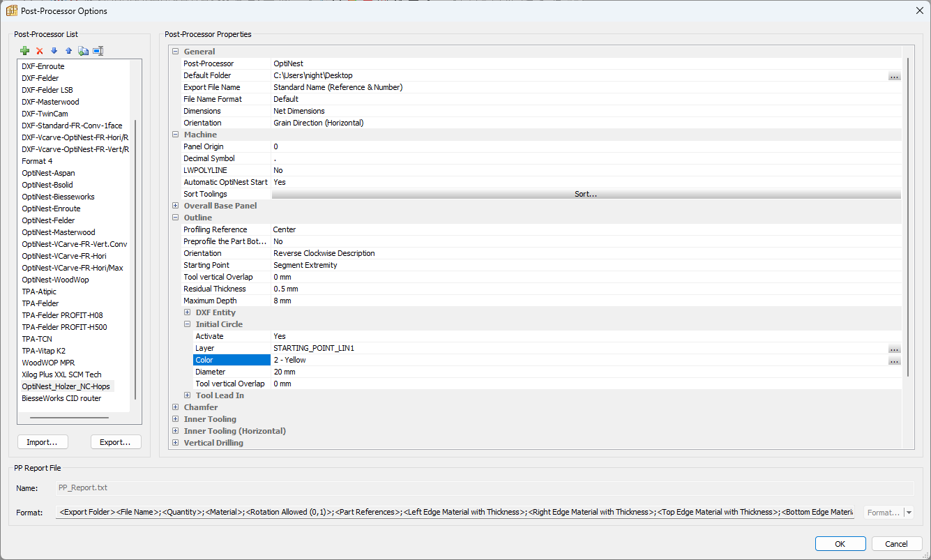The height and width of the screenshot is (560, 931).
Task: Collapse the Machine section
Action: (176, 135)
